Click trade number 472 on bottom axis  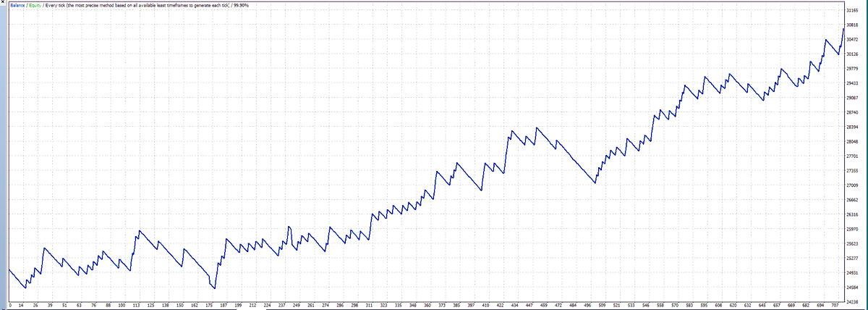click(x=559, y=306)
